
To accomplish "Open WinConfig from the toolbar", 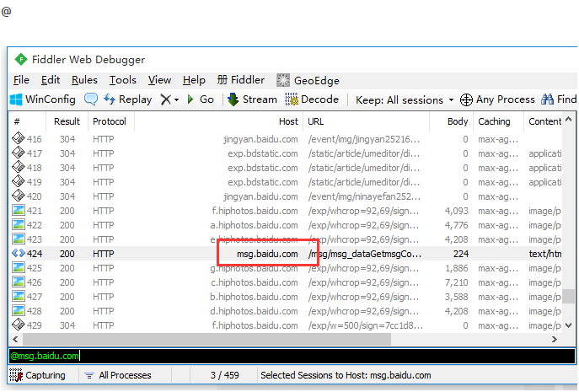I will pyautogui.click(x=42, y=99).
